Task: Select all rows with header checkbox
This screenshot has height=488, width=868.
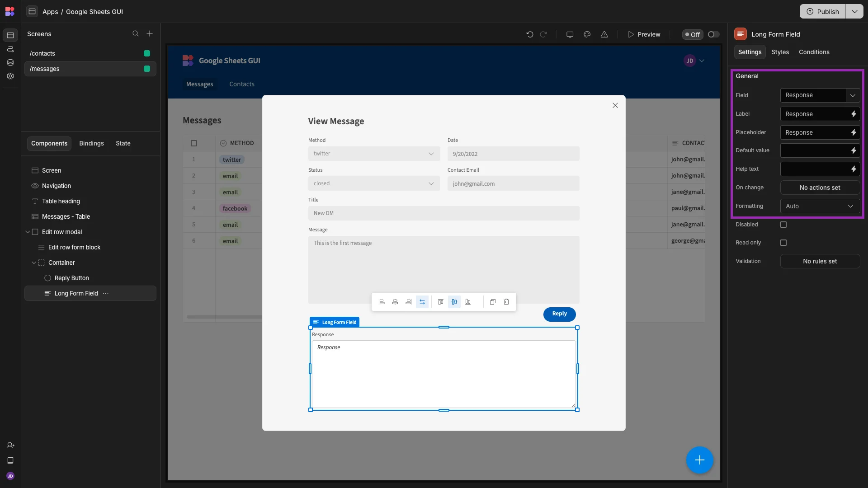Action: [194, 143]
